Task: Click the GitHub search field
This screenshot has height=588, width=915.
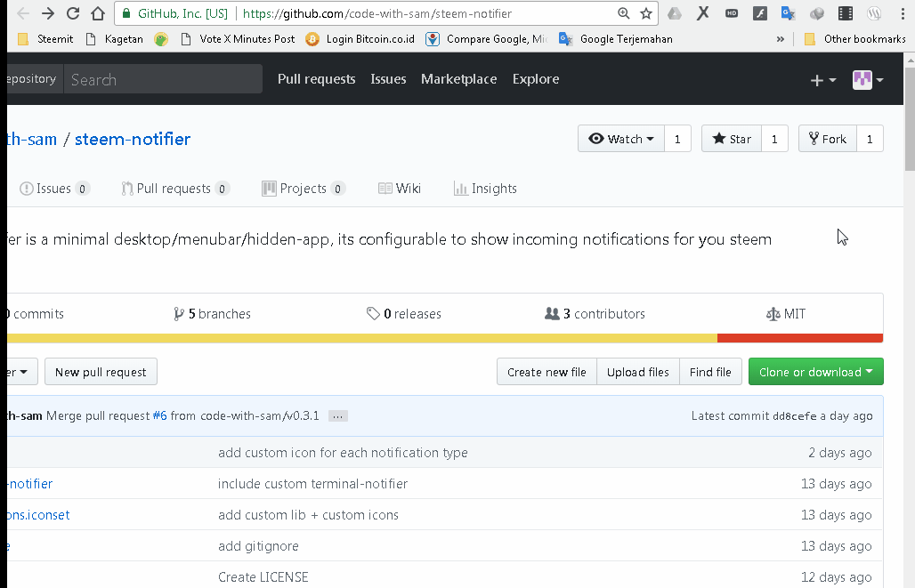Action: pyautogui.click(x=163, y=79)
